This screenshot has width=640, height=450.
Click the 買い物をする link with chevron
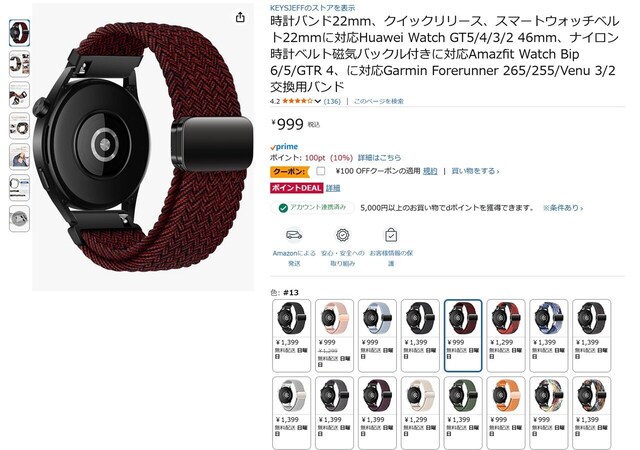coord(475,171)
